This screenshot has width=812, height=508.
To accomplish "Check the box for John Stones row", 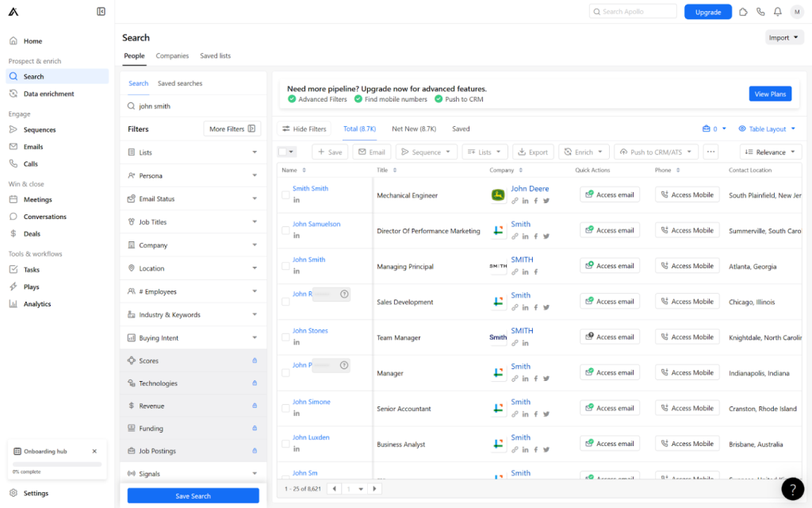I will [x=285, y=337].
